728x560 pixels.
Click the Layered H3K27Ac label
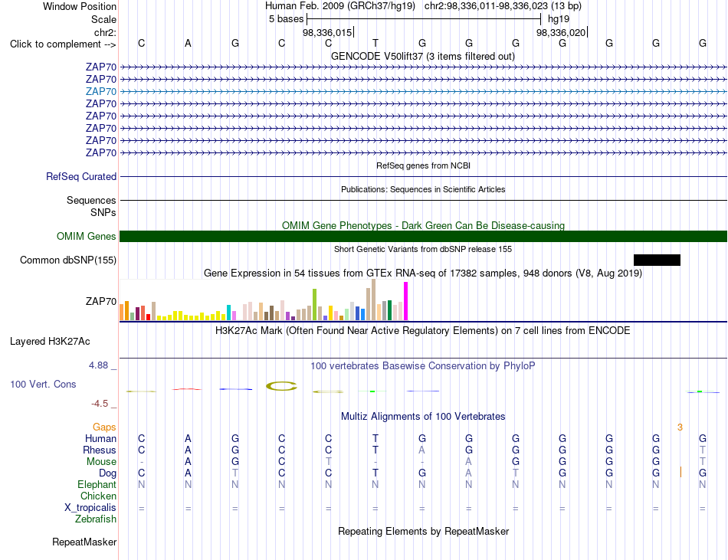pos(50,342)
